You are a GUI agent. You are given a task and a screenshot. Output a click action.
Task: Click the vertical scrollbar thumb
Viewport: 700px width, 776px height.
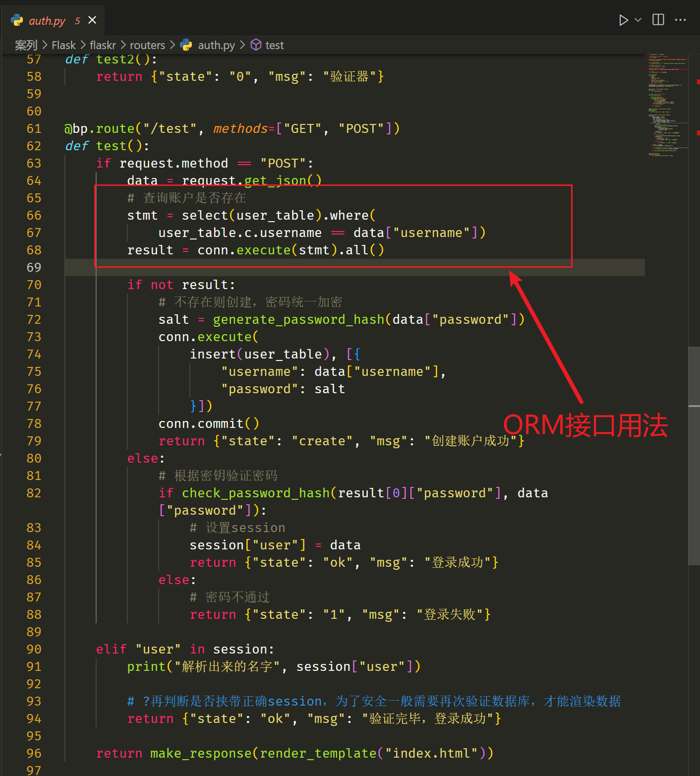[694, 456]
